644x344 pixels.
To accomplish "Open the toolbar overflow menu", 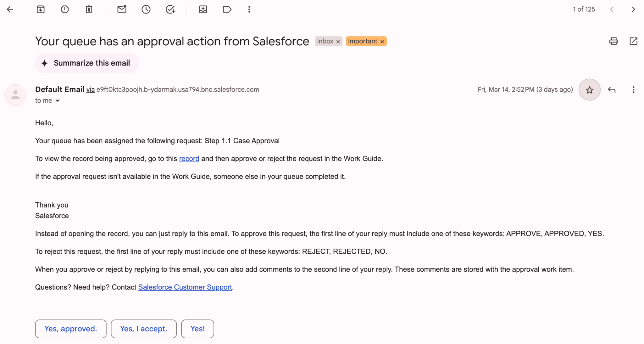I will tap(249, 9).
